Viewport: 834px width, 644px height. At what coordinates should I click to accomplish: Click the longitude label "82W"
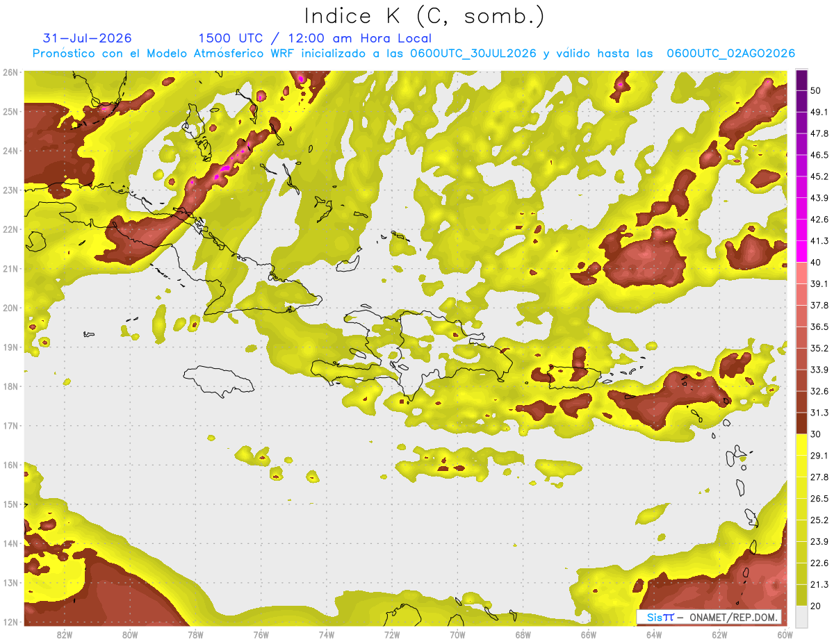point(65,635)
